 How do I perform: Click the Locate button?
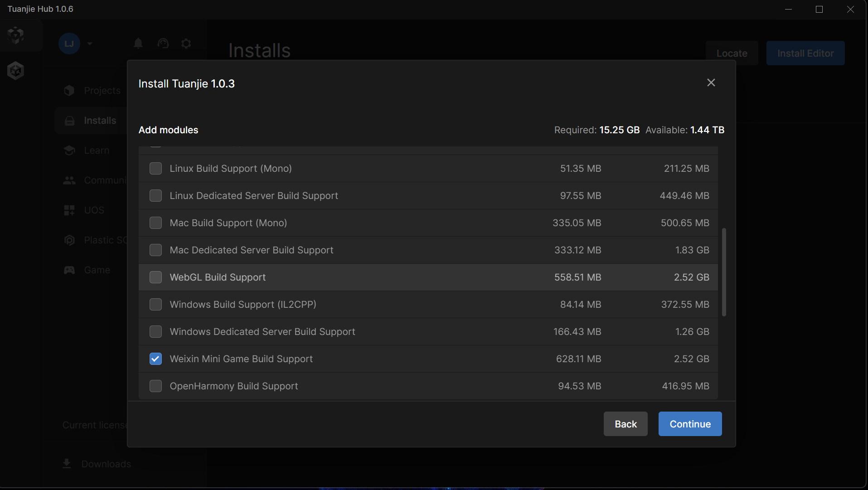pyautogui.click(x=732, y=53)
